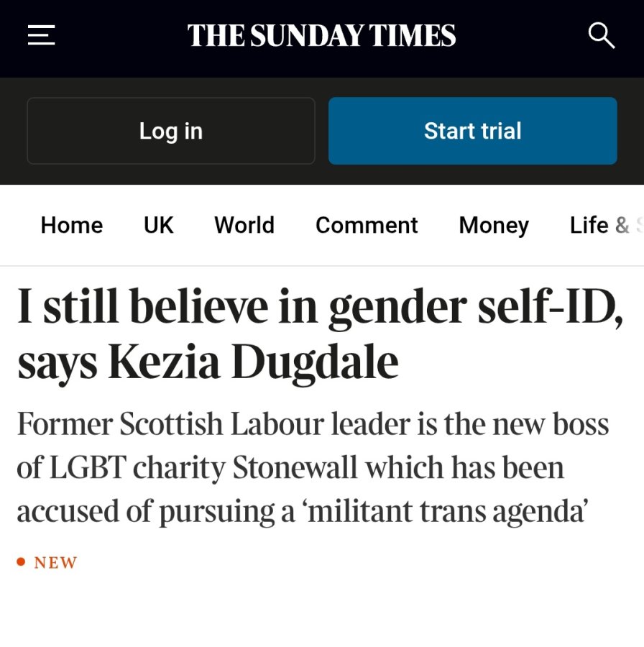Click the article subheading about Stonewall
Image resolution: width=644 pixels, height=647 pixels.
pos(313,467)
